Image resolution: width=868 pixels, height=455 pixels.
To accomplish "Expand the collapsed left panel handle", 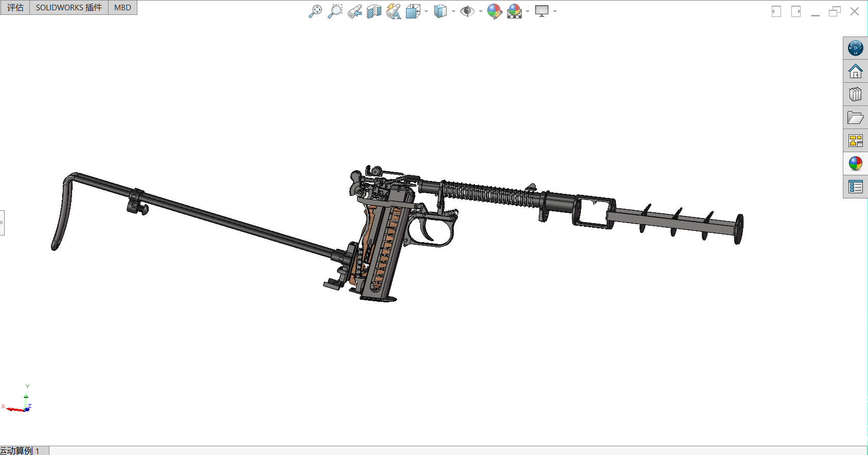I will [x=2, y=223].
